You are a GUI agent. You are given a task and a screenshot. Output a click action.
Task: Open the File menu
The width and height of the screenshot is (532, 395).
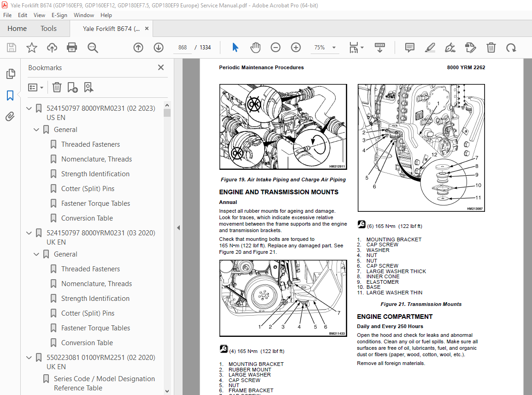[7, 15]
